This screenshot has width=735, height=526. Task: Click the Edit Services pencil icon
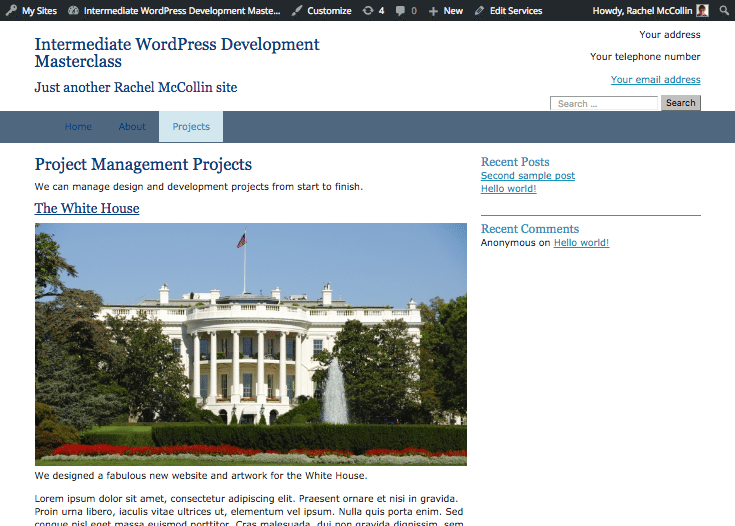click(480, 10)
